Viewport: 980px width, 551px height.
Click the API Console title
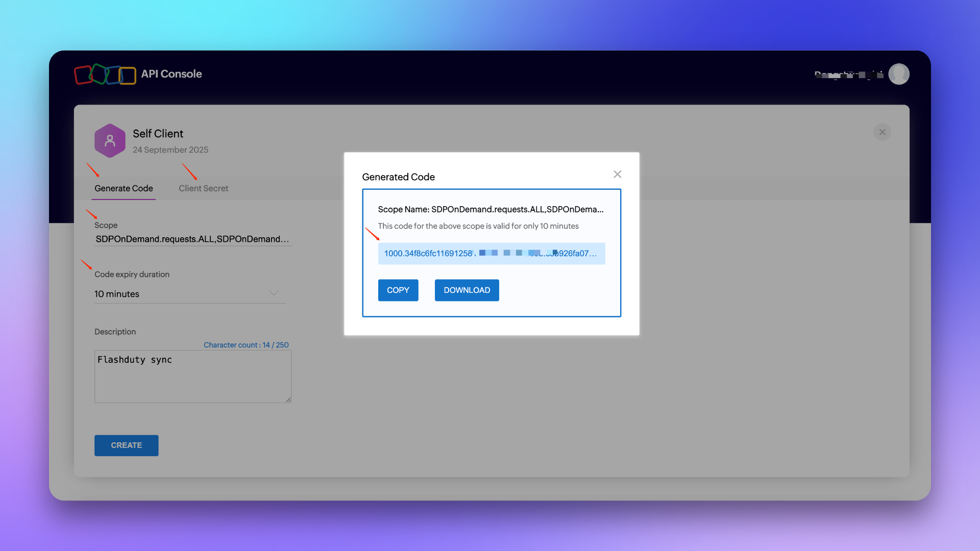point(171,74)
